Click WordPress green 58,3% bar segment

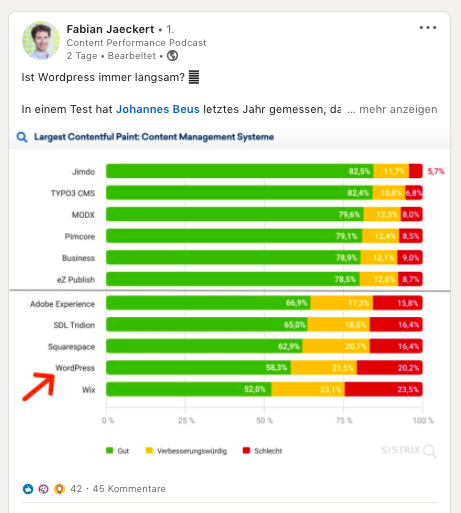click(198, 368)
